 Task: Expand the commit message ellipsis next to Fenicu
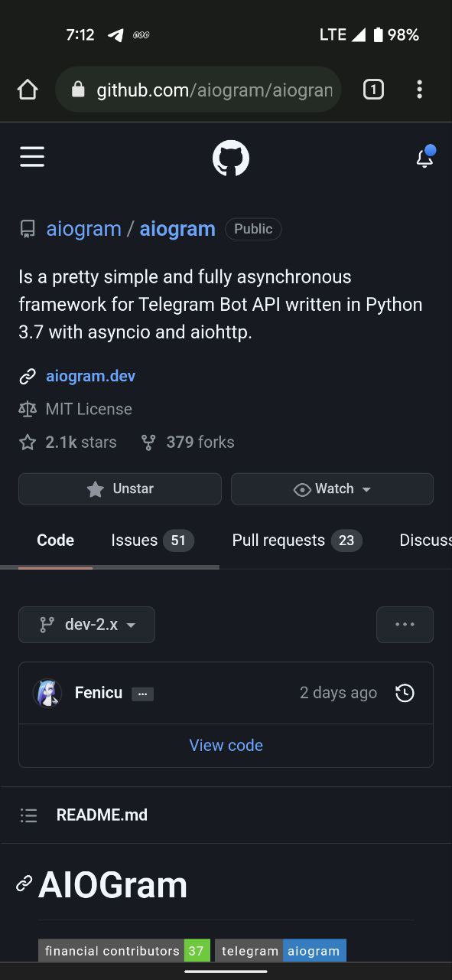click(142, 694)
